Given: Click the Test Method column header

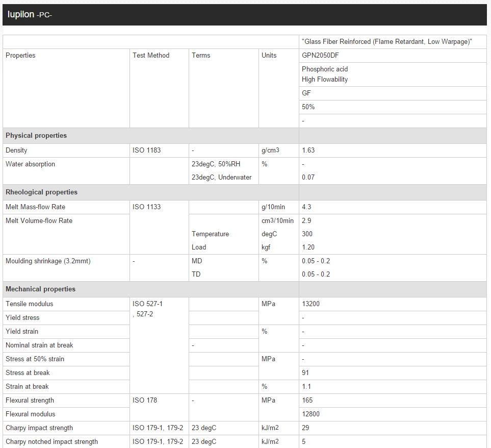Looking at the screenshot, I should 151,56.
